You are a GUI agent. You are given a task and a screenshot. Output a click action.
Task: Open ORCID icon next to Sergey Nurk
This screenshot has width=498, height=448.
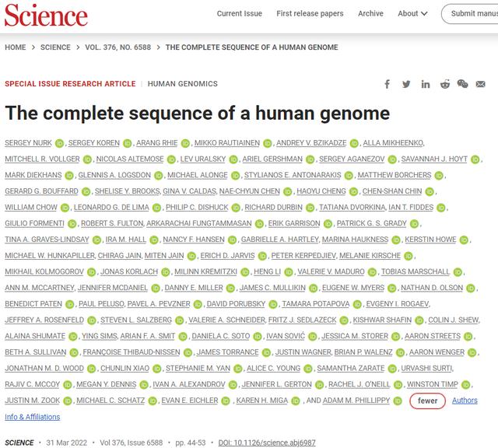(x=60, y=144)
